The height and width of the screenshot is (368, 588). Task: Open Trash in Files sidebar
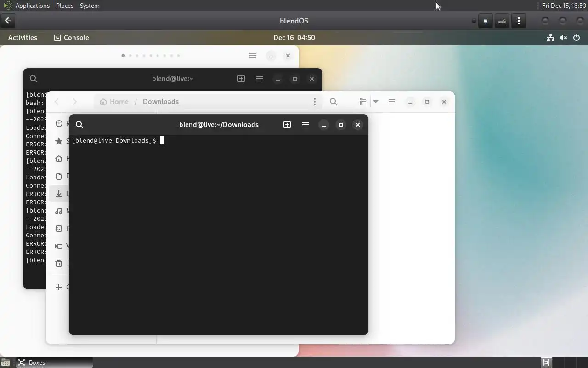pos(59,264)
